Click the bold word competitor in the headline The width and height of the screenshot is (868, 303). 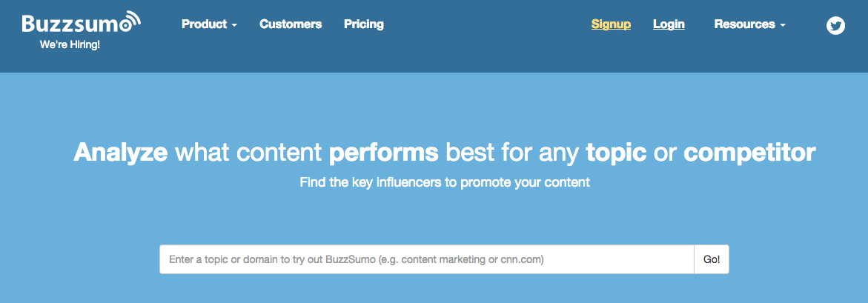(749, 153)
